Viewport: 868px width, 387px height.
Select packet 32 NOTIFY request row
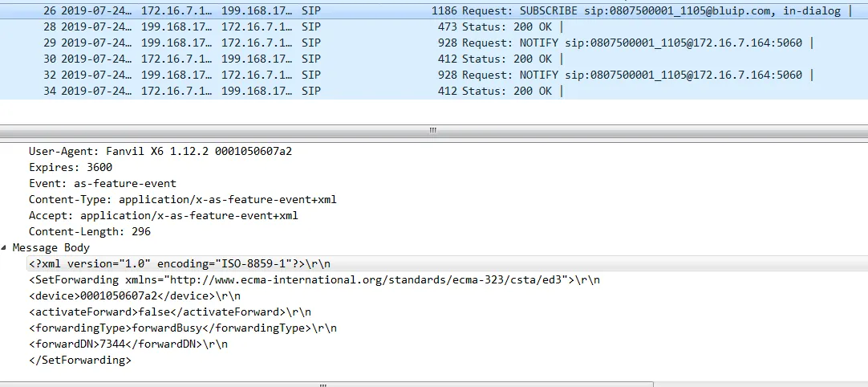(433, 75)
